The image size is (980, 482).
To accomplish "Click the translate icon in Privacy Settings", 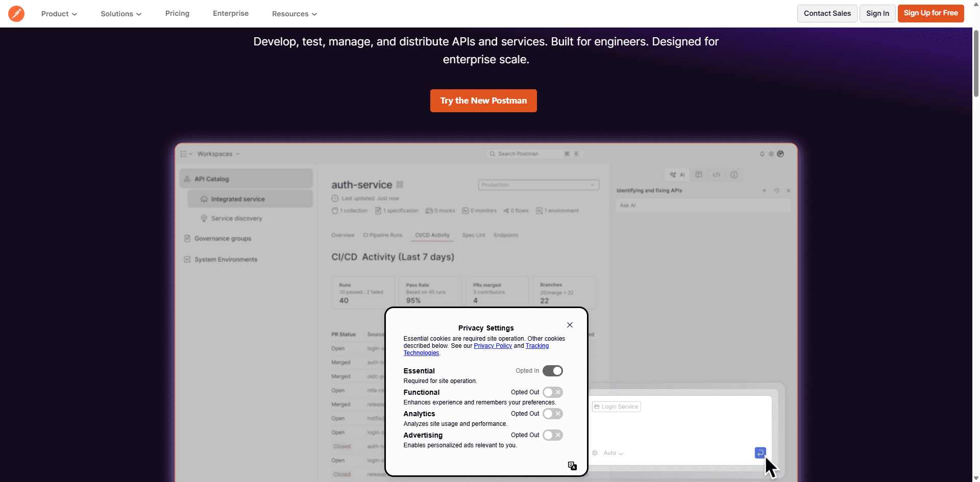I will click(x=572, y=466).
